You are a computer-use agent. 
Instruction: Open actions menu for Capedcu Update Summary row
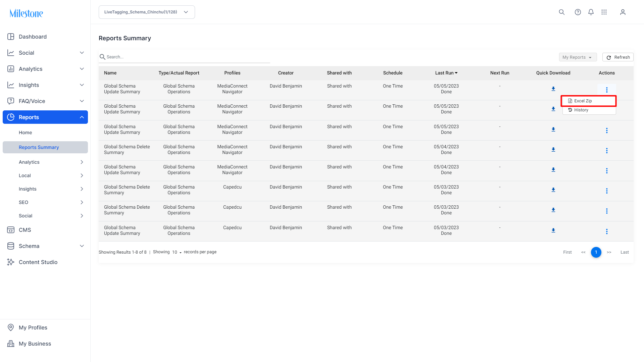pyautogui.click(x=607, y=231)
